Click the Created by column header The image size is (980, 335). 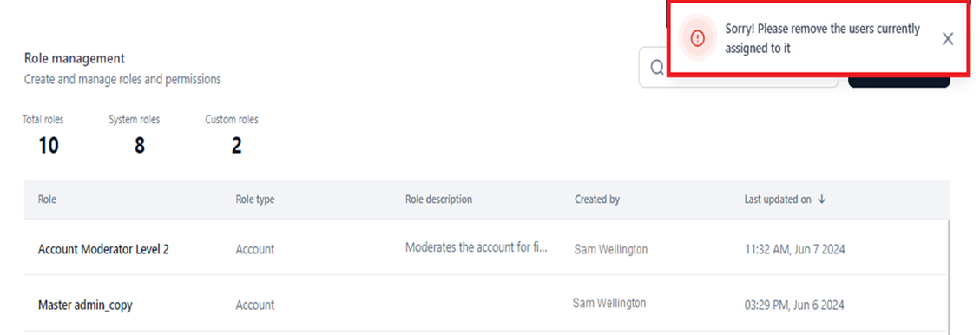coord(597,200)
